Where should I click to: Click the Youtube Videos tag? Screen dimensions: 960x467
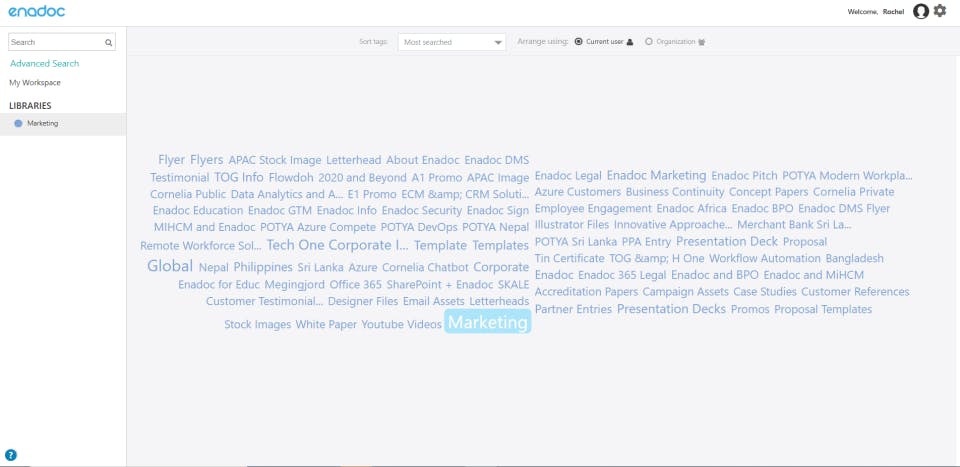(401, 324)
